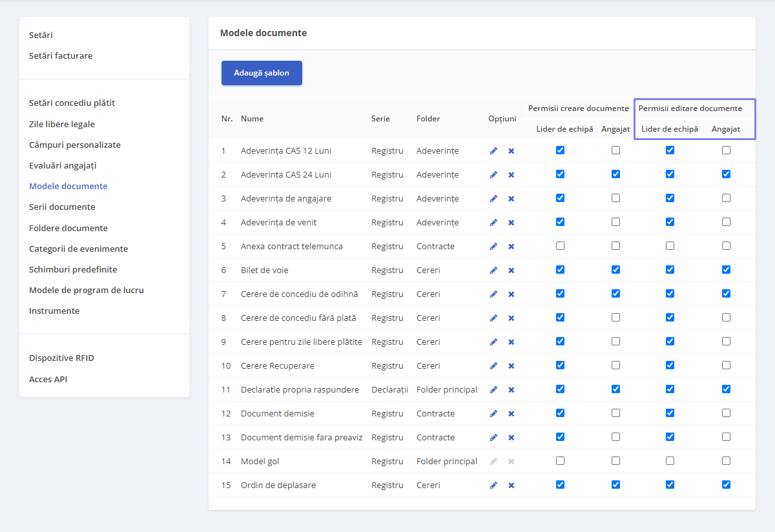Image resolution: width=775 pixels, height=532 pixels.
Task: Click the Adaugă șablon button
Action: (x=262, y=73)
